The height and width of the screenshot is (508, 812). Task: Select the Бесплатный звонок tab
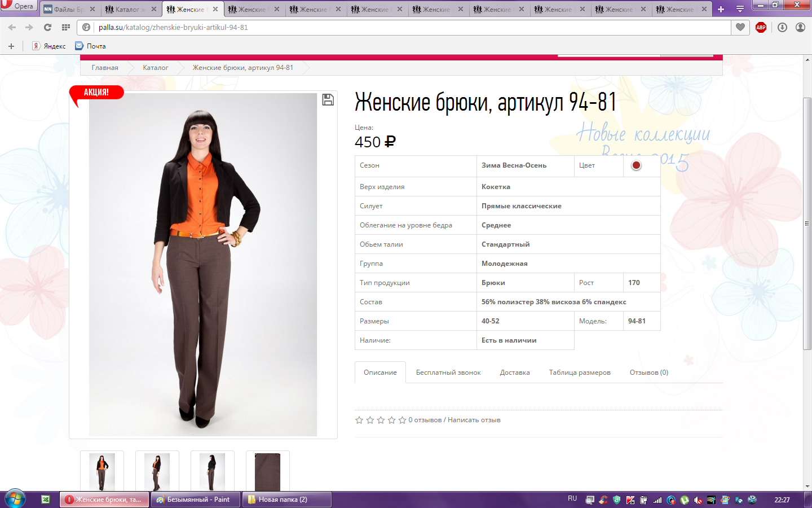(x=448, y=373)
